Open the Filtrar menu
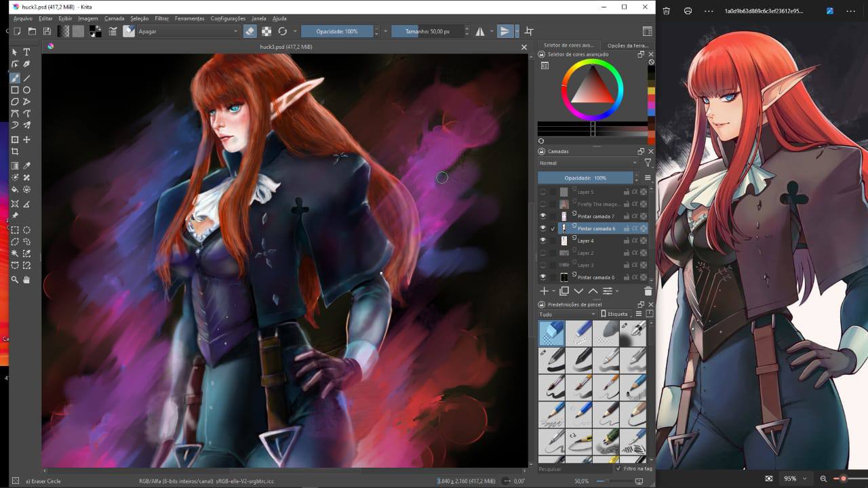This screenshot has height=488, width=868. pyautogui.click(x=161, y=18)
